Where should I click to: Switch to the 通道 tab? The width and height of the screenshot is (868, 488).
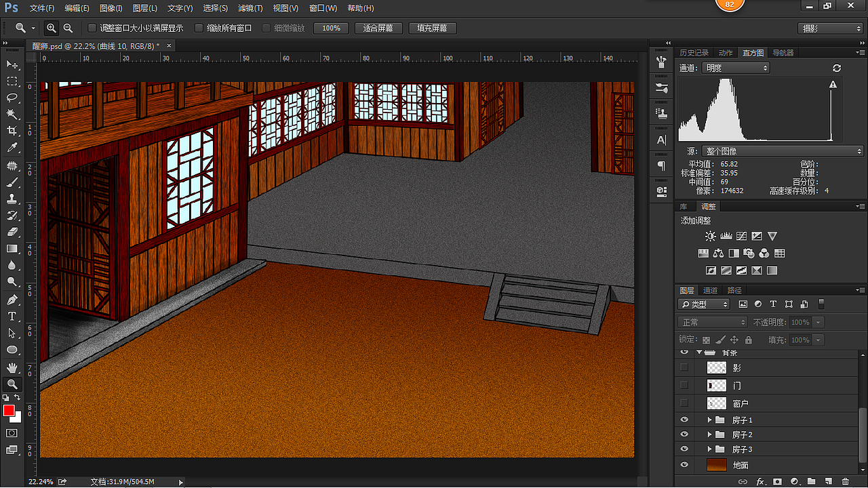tap(710, 290)
